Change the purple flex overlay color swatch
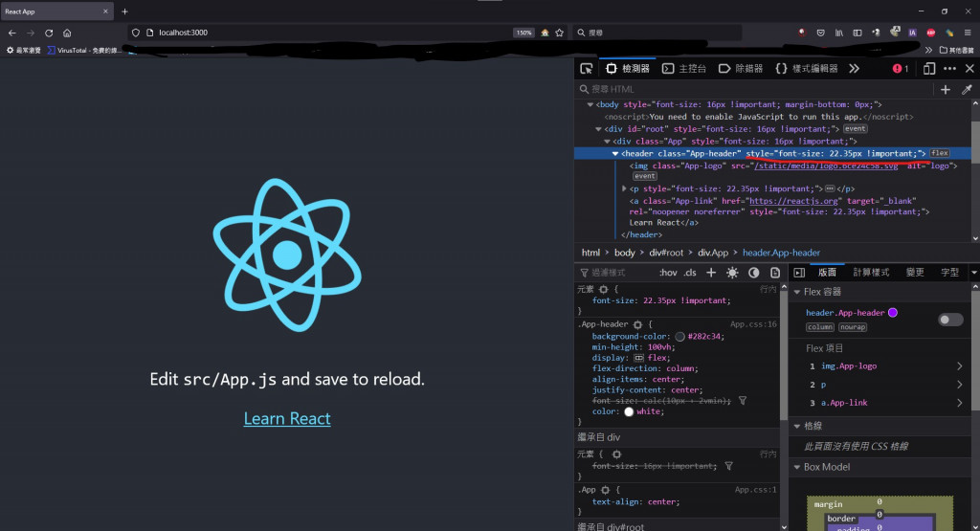 pos(893,313)
